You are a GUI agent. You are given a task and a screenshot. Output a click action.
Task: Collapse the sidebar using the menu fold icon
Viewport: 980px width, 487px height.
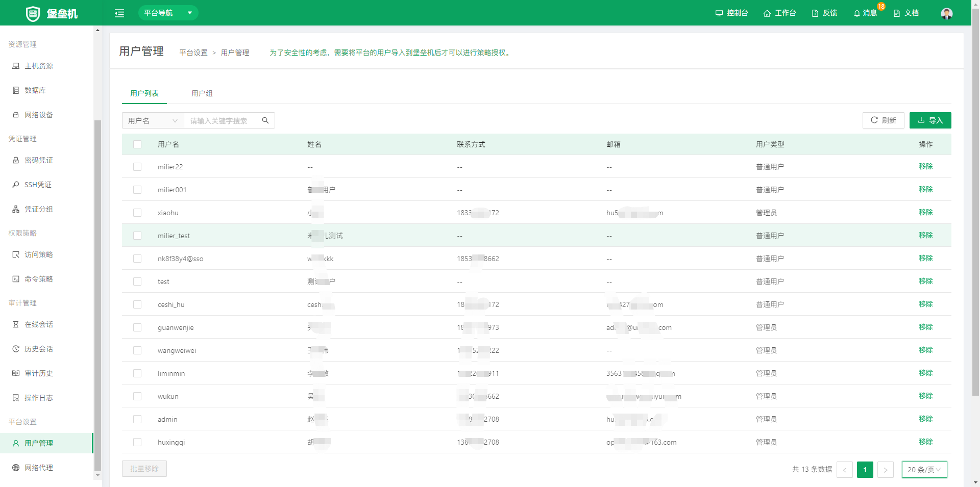pyautogui.click(x=119, y=13)
